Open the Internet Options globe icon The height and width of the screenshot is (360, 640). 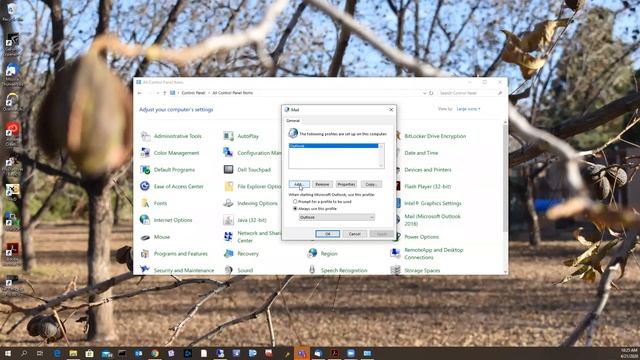145,220
